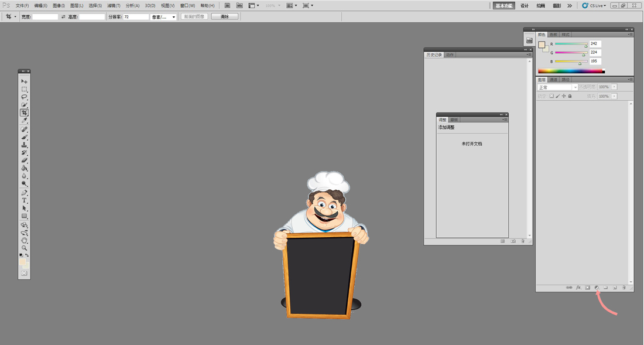The image size is (644, 345).
Task: Select the 设计 workspace
Action: [525, 6]
